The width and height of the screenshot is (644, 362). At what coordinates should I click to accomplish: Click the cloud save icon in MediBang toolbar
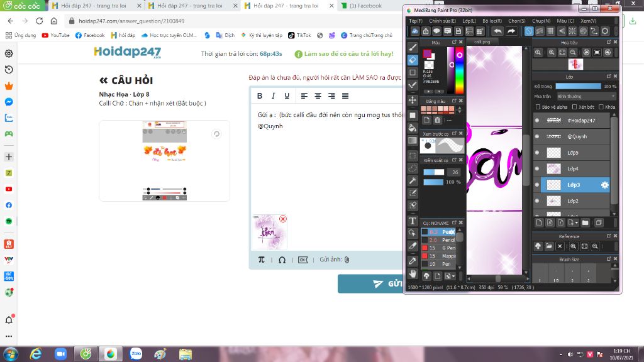[415, 31]
